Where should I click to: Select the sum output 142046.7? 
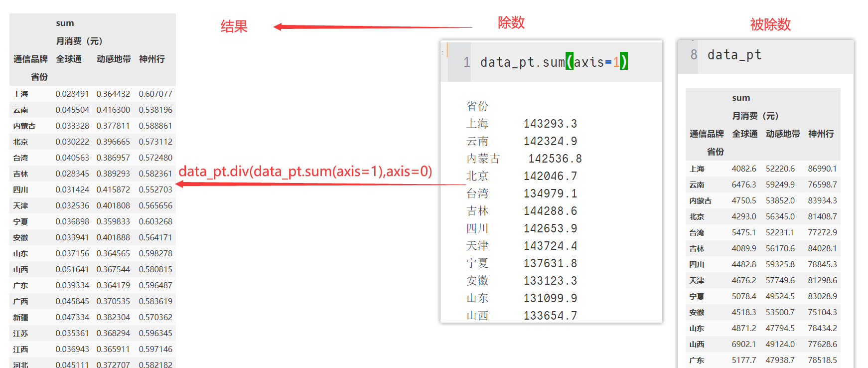coord(550,176)
